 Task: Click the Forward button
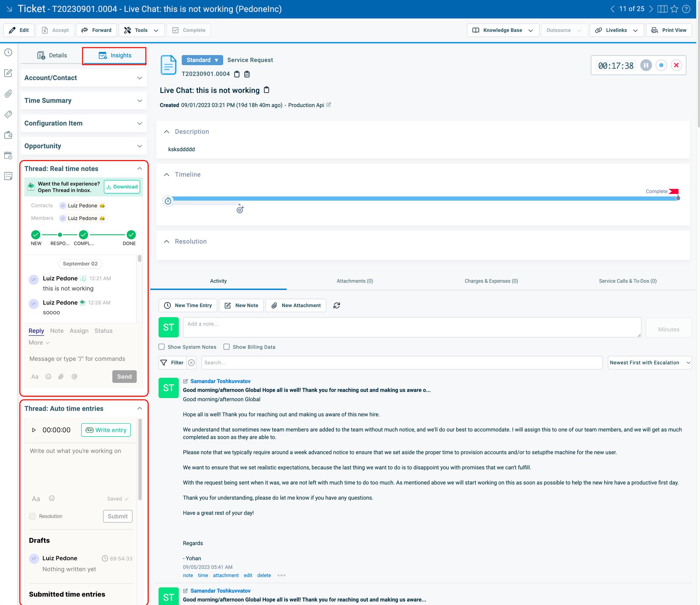96,30
